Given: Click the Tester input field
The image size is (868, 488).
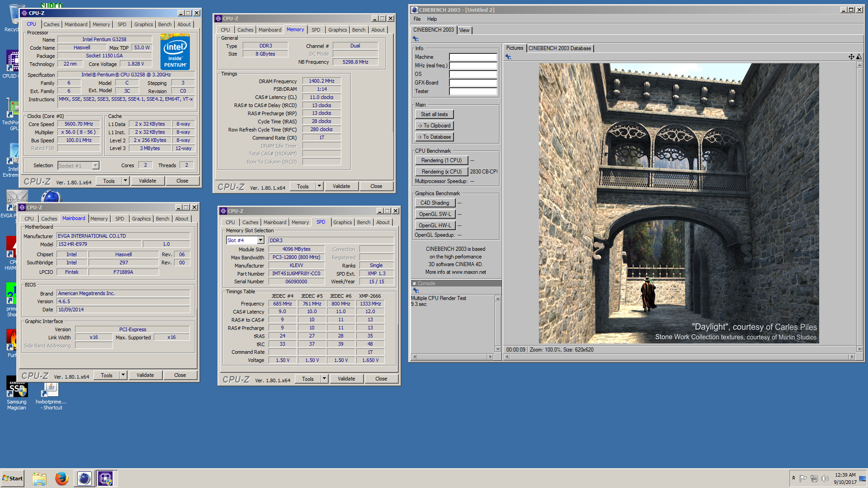Looking at the screenshot, I should [x=473, y=91].
